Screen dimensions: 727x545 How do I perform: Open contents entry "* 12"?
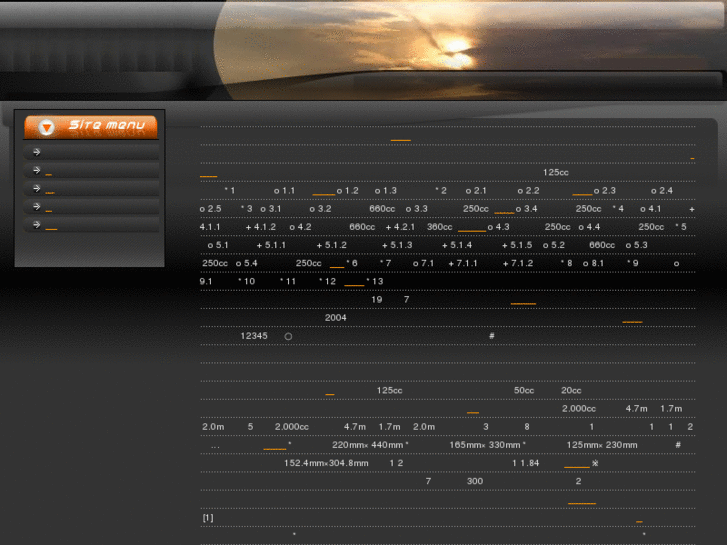pos(327,281)
